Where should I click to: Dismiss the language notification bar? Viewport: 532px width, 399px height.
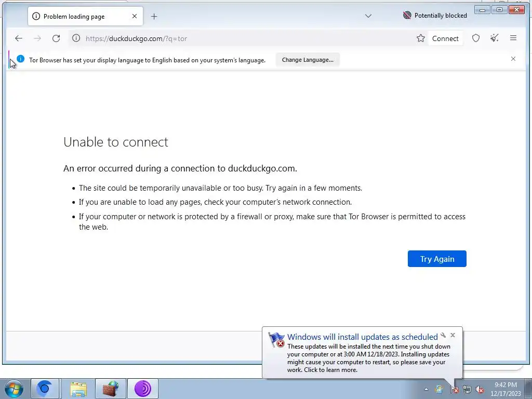(513, 59)
